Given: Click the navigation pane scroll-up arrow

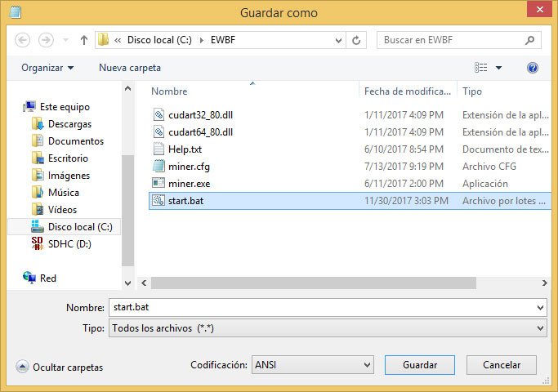Looking at the screenshot, I should coord(127,88).
